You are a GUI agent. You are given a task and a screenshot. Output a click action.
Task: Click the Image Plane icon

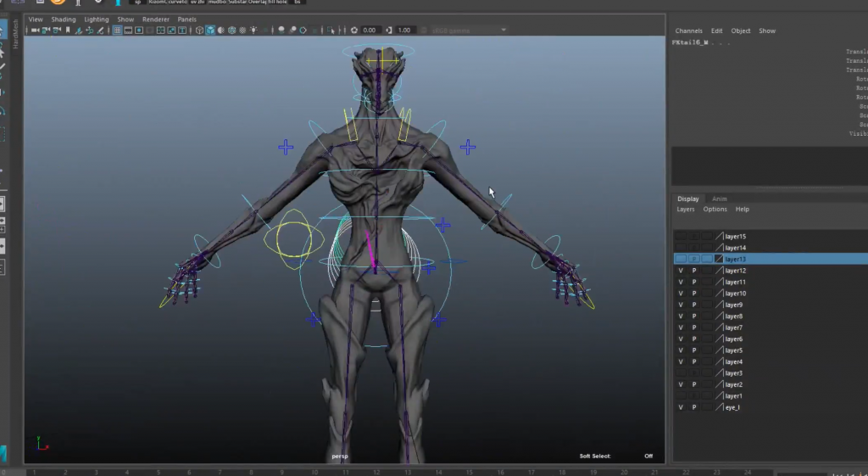[x=78, y=30]
